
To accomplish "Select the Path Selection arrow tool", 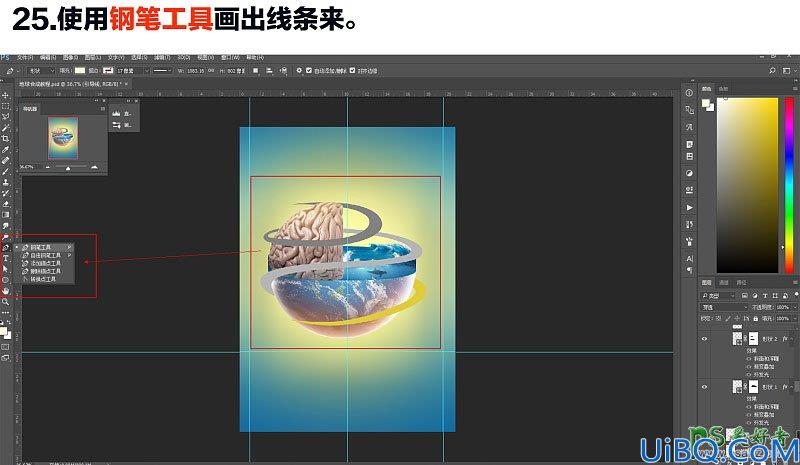I will [6, 269].
